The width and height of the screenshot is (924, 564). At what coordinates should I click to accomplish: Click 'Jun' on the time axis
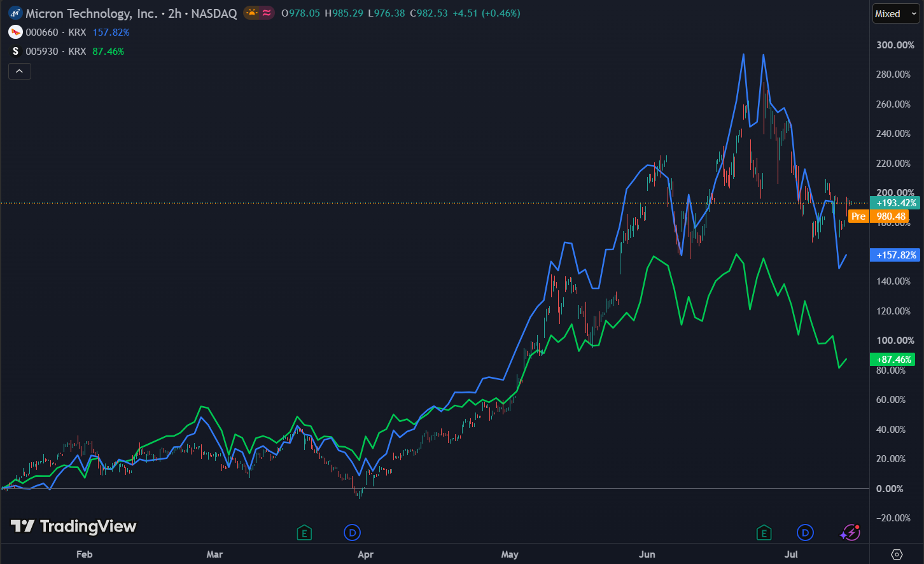coord(647,554)
